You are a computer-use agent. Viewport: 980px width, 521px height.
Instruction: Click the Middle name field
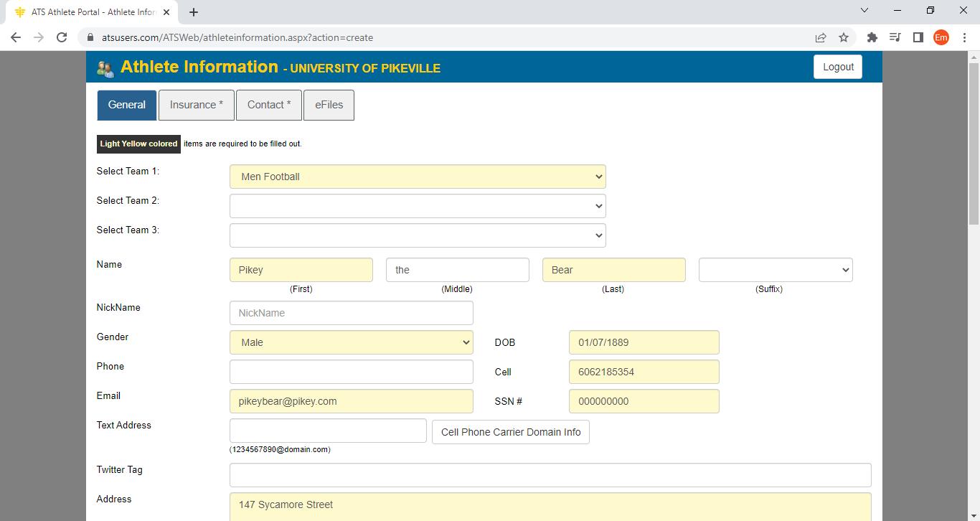[458, 270]
